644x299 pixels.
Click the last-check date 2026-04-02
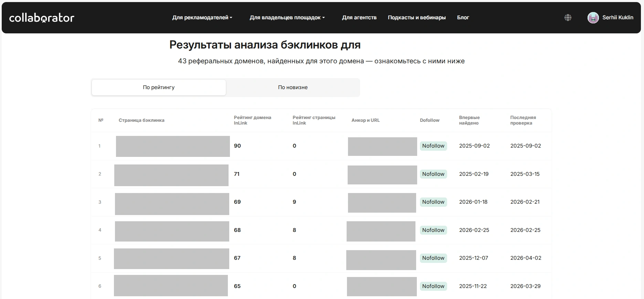tap(526, 258)
